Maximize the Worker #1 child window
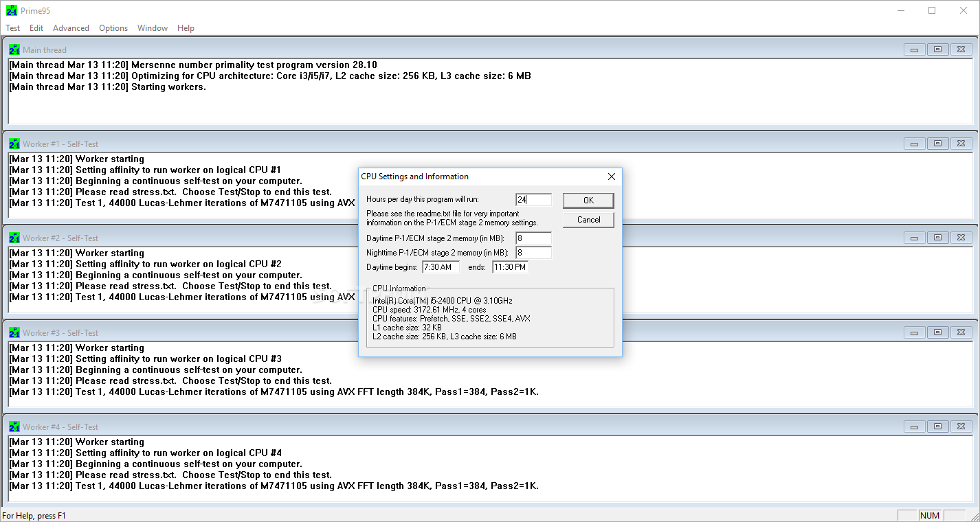This screenshot has width=980, height=522. pyautogui.click(x=937, y=144)
